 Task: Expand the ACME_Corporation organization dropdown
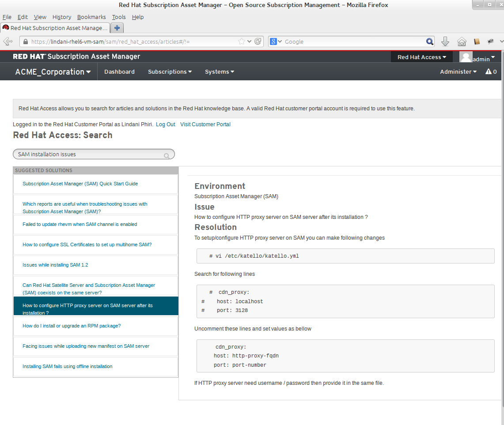pyautogui.click(x=53, y=72)
